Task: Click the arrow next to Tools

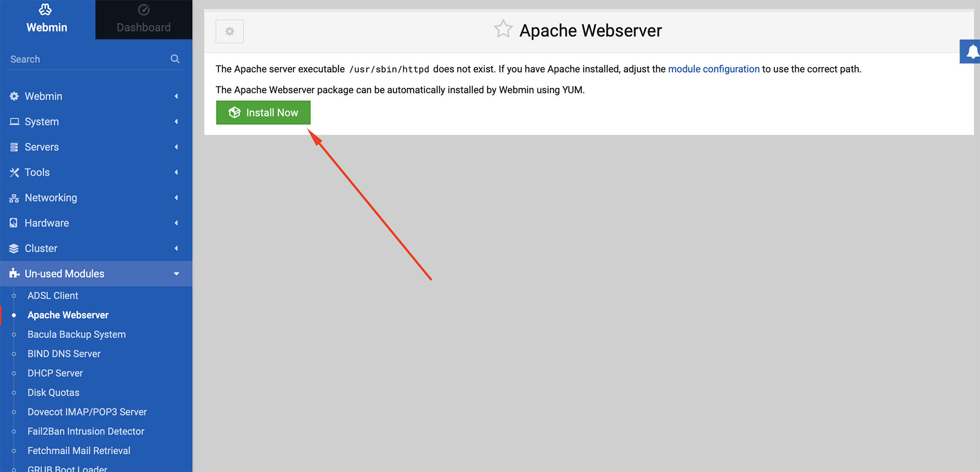Action: pos(176,173)
